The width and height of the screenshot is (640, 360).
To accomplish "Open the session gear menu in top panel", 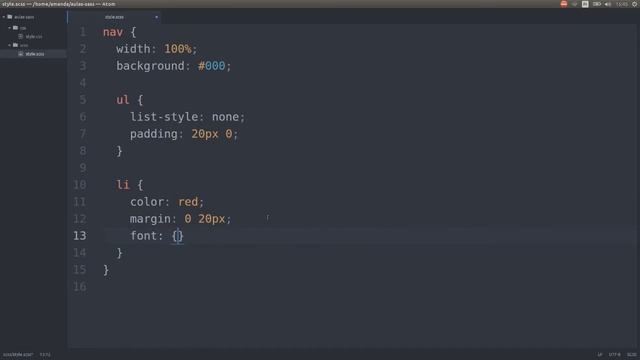I will pos(635,4).
